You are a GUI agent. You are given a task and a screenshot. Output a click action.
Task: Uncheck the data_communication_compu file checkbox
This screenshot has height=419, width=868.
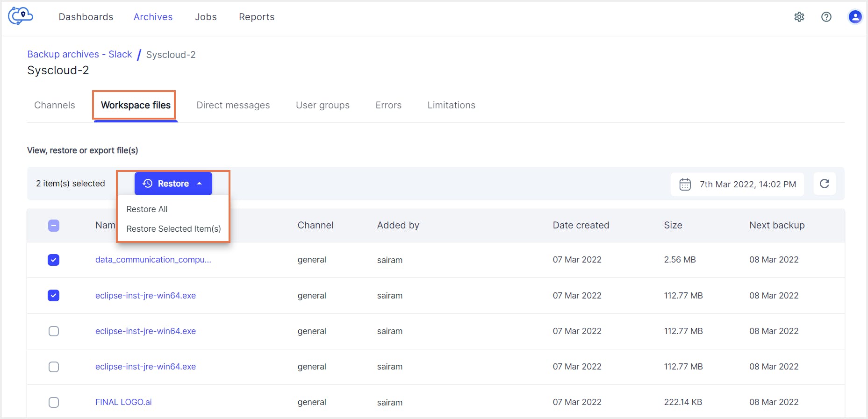pyautogui.click(x=54, y=260)
